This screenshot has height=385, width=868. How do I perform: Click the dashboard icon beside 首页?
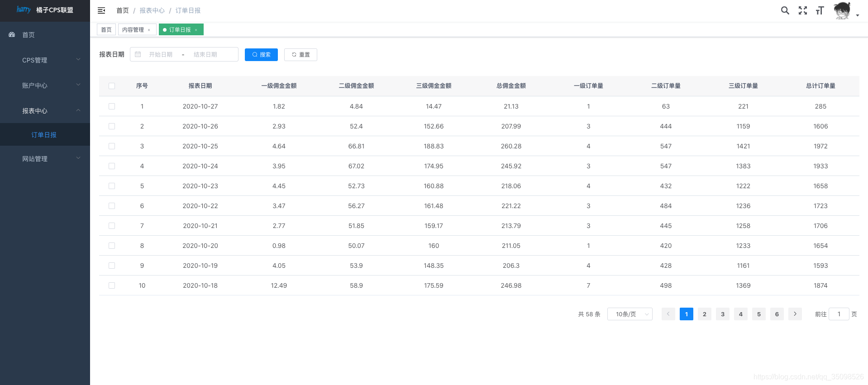tap(12, 35)
